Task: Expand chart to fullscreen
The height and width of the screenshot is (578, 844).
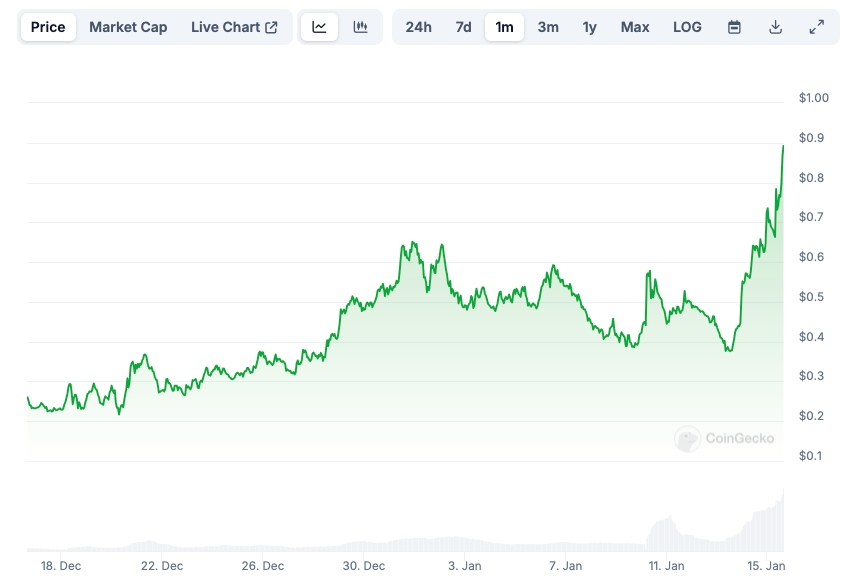Action: coord(817,27)
